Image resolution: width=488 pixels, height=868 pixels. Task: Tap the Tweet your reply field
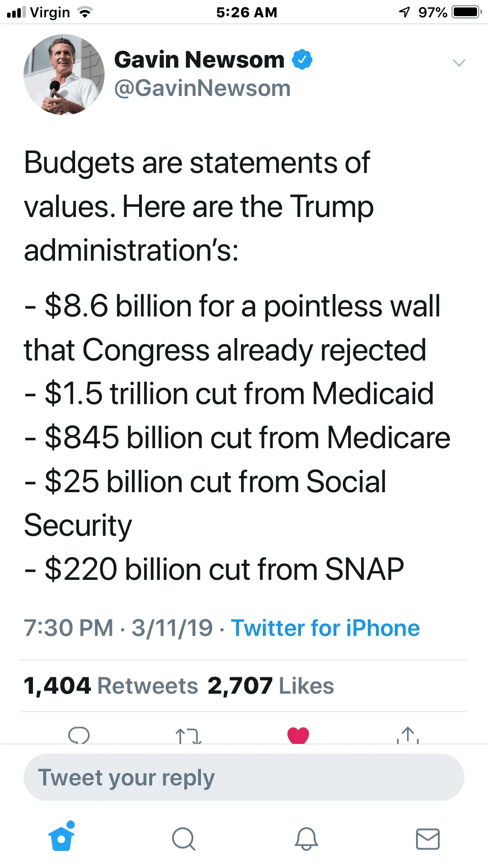coord(244,777)
